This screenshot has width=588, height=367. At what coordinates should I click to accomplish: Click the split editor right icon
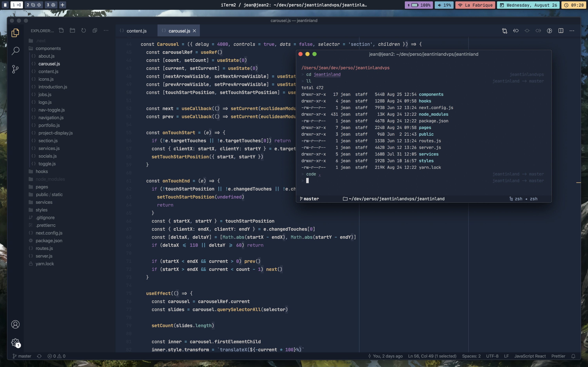tap(561, 31)
